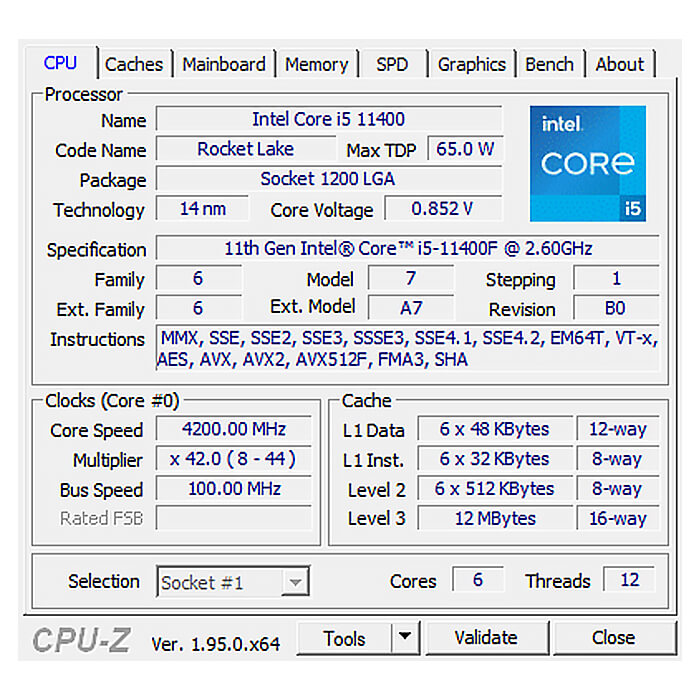Click the Clocks (Core #0) group label
Image resolution: width=700 pixels, height=700 pixels.
tap(112, 400)
